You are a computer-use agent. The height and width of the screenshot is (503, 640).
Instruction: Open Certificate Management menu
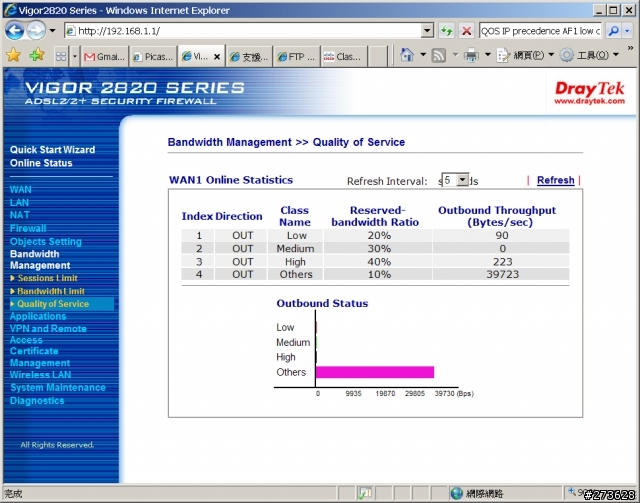(40, 357)
